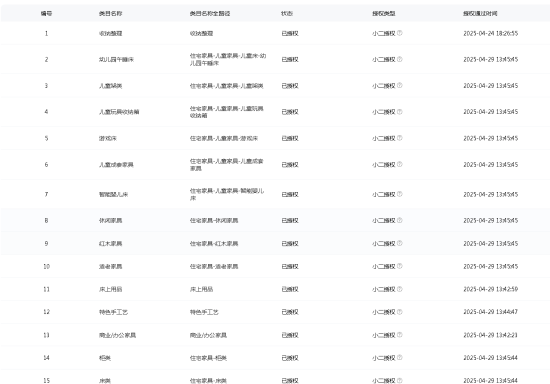Click help icon in 商业/办公家具 row
This screenshot has width=550, height=384.
[400, 335]
